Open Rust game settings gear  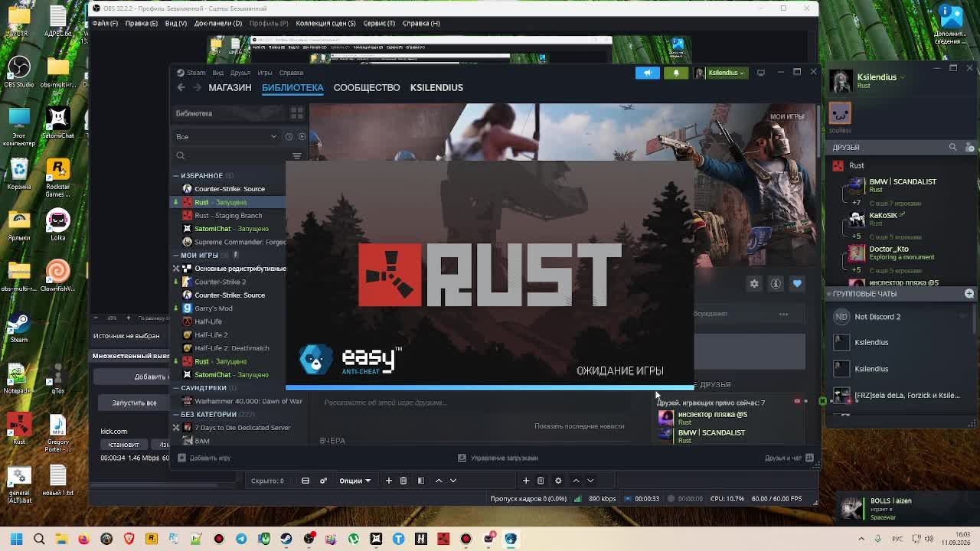point(754,284)
